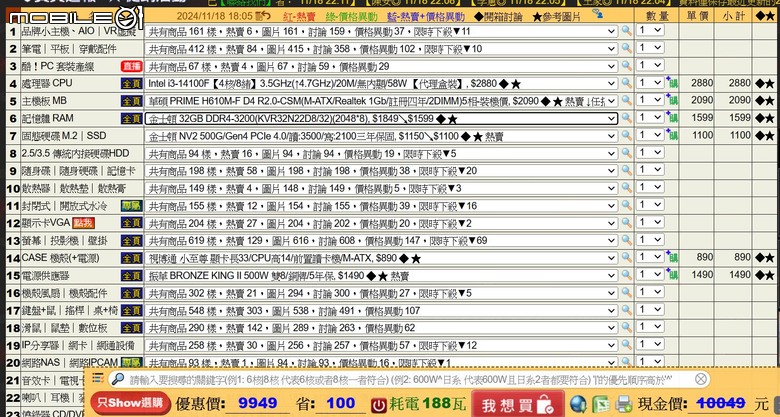Click the 全頁 badge in the 螢幕 row
Viewport: 780px width, 417px height.
[x=132, y=241]
